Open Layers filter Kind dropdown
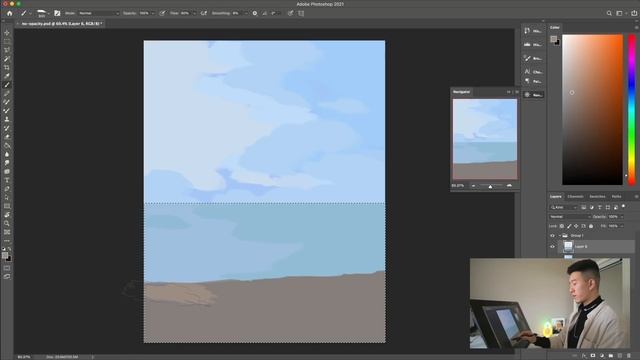 [x=564, y=207]
